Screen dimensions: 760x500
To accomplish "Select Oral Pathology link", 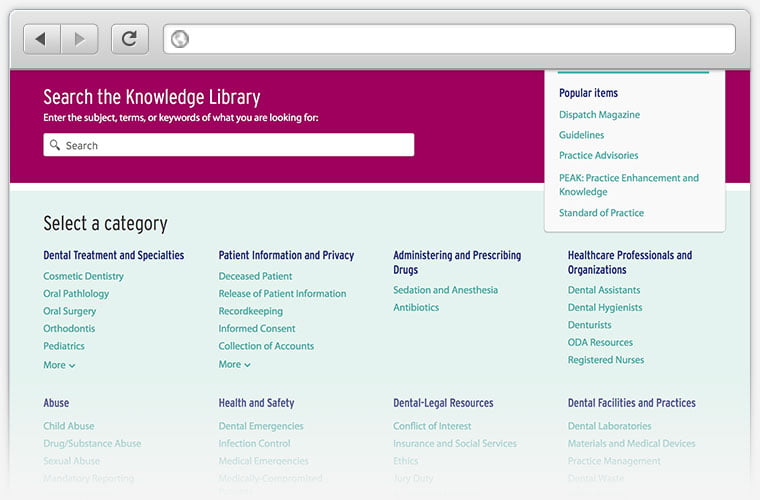I will coord(76,294).
